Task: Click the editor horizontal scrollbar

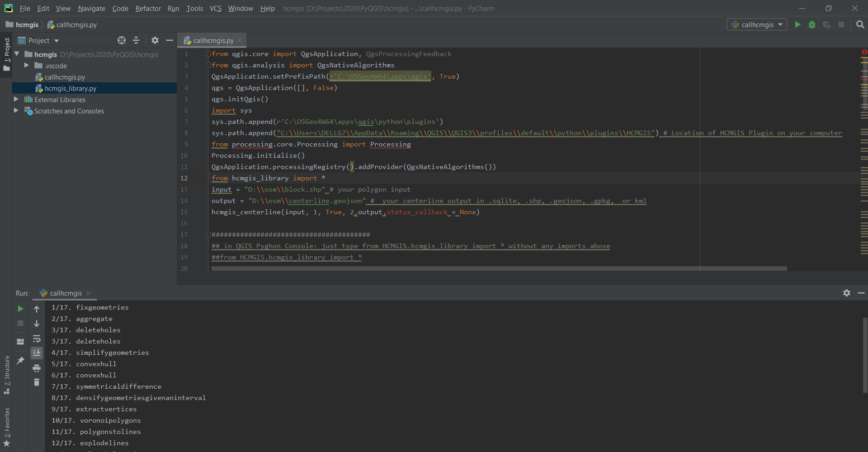Action: [499, 268]
